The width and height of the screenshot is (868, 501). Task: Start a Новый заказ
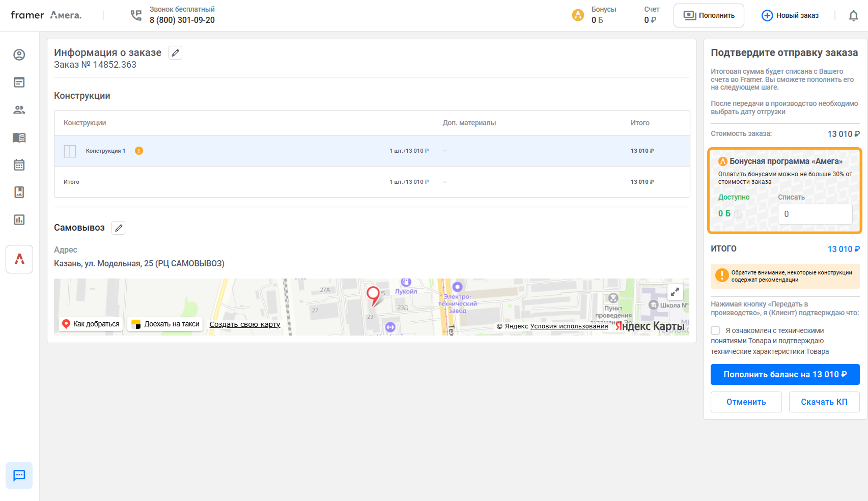790,16
